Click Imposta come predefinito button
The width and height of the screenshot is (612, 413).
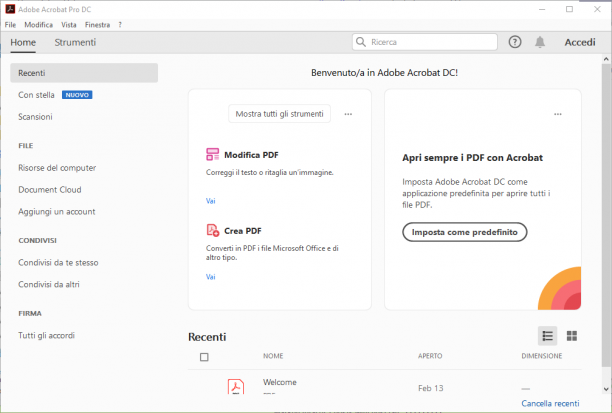pos(464,232)
